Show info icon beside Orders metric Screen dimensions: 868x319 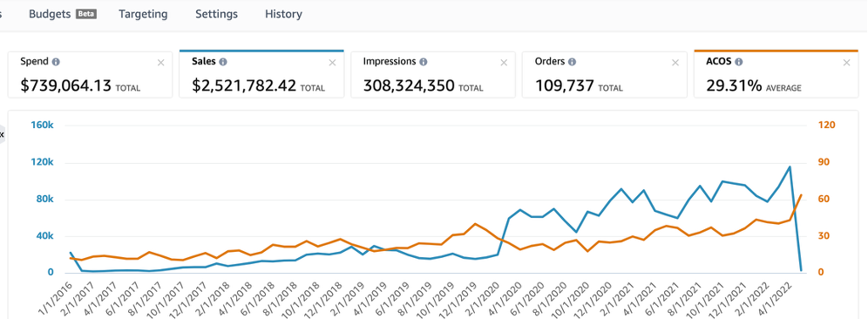[x=572, y=62]
